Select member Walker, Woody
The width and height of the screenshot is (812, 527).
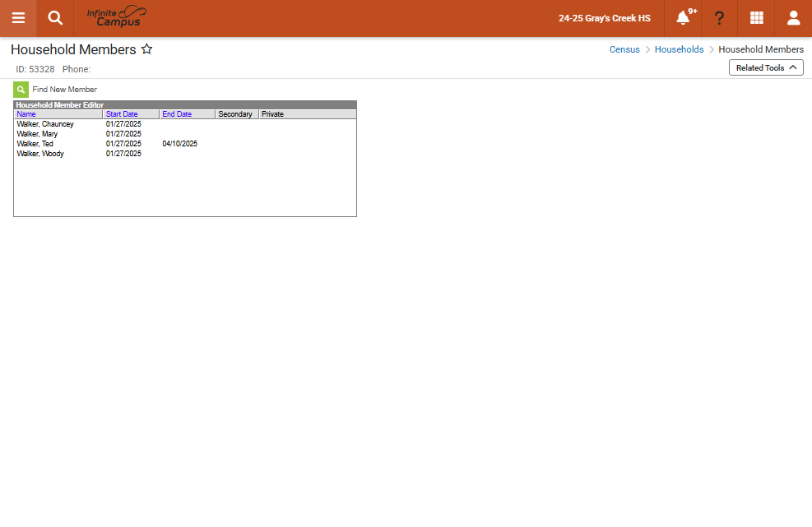(39, 154)
